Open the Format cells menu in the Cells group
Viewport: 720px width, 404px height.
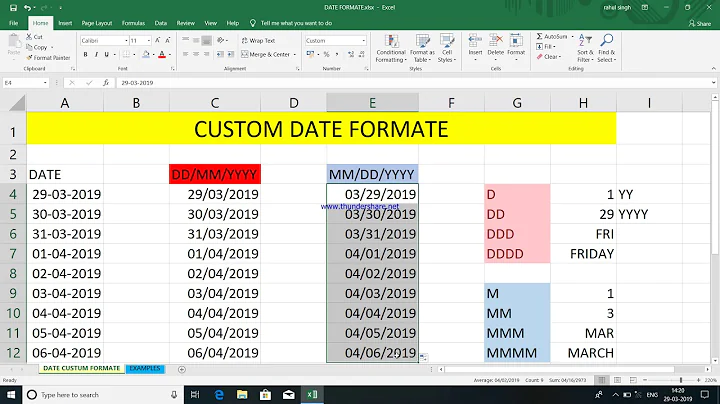coord(516,46)
